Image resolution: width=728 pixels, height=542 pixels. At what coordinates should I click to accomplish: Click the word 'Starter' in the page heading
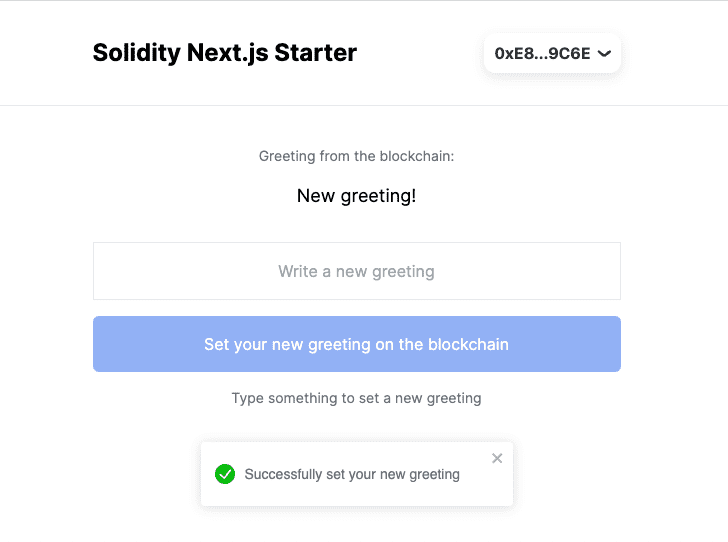[316, 52]
